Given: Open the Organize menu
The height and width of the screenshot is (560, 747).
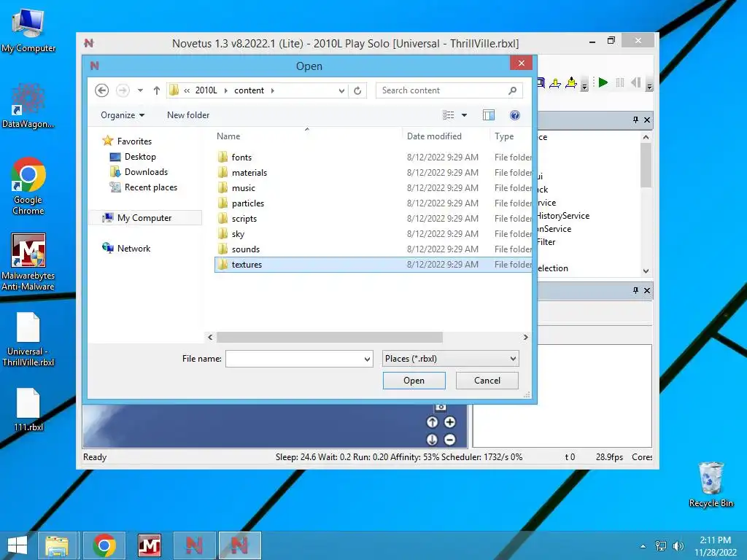Looking at the screenshot, I should point(123,115).
